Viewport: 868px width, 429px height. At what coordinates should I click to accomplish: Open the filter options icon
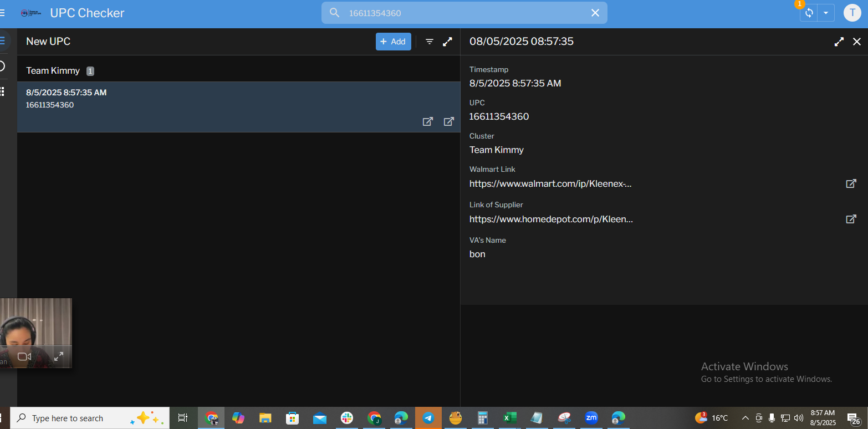point(430,42)
